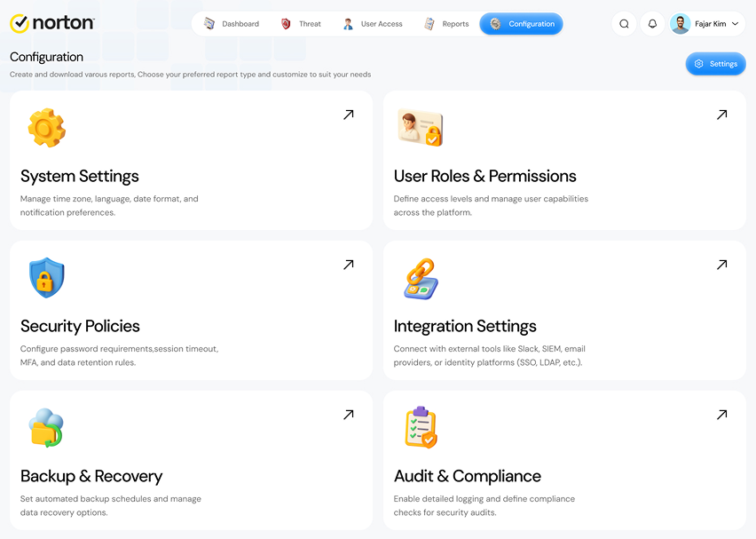Click the Audit & Compliance clipboard icon
This screenshot has width=756, height=539.
421,427
